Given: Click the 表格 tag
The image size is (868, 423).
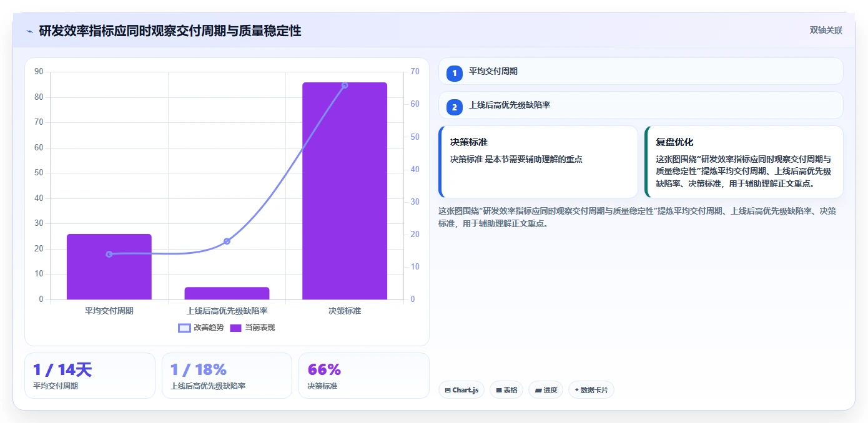Looking at the screenshot, I should 506,390.
